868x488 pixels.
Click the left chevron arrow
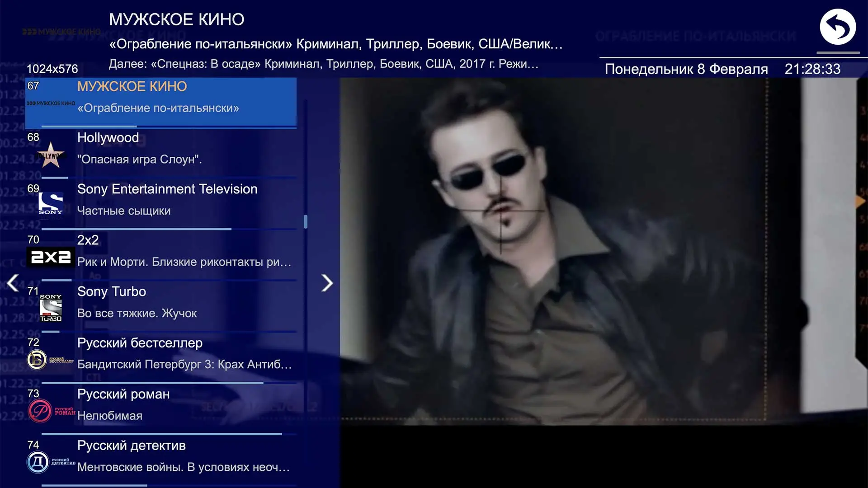pos(13,283)
